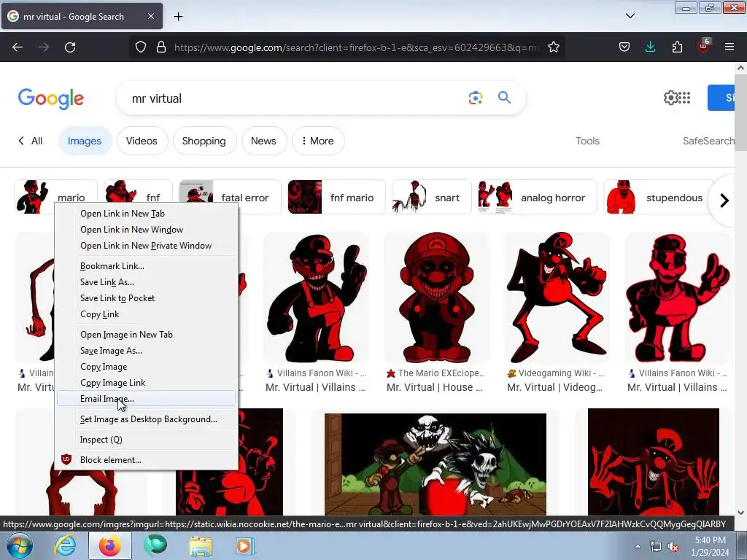Open the tracking protection shield icon
Screen dimensions: 747x560
pos(141,47)
